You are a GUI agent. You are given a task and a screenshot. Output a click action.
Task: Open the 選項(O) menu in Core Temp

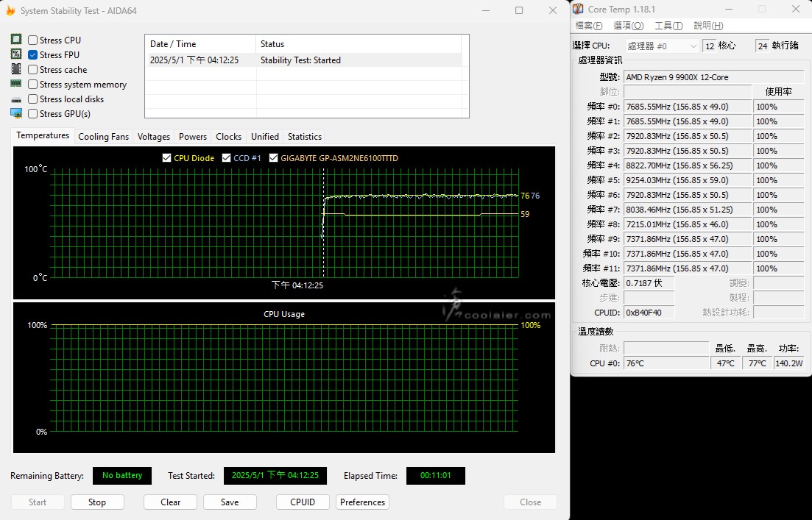[628, 25]
